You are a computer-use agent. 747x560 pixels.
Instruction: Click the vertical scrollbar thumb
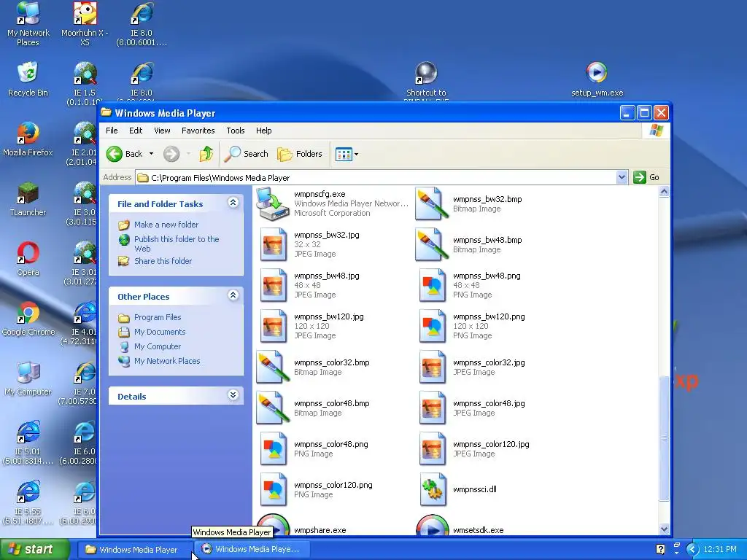point(664,438)
